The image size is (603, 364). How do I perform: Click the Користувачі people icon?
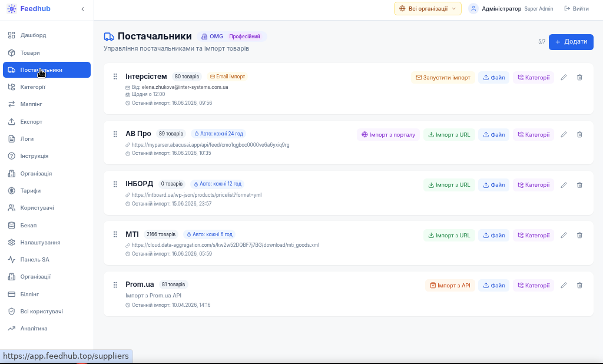(12, 208)
